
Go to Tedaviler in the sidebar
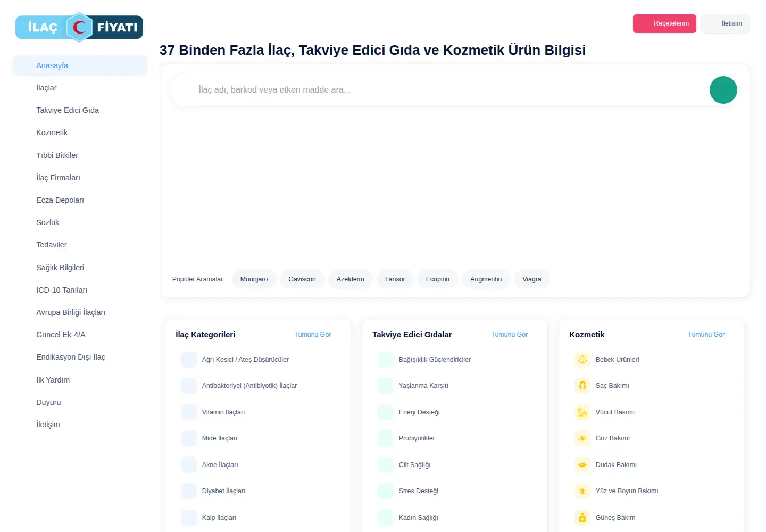pyautogui.click(x=80, y=245)
